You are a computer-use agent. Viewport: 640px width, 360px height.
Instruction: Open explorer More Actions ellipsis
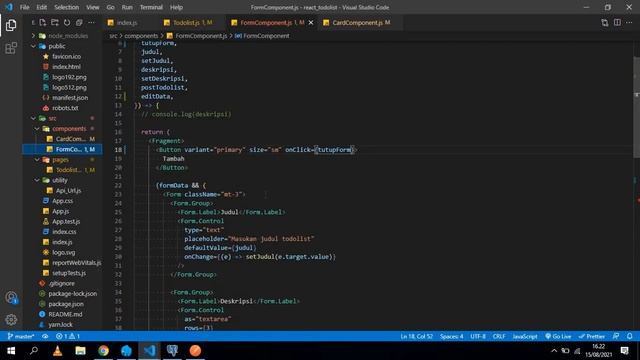pyautogui.click(x=91, y=23)
